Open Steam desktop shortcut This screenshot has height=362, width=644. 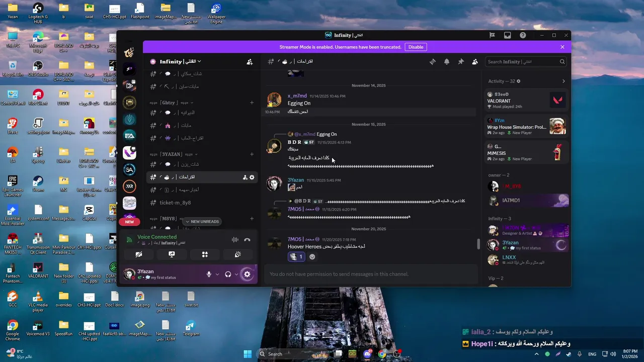coord(38,184)
